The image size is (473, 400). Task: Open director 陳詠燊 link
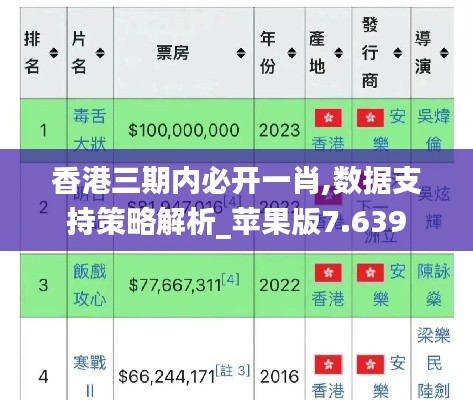(434, 285)
